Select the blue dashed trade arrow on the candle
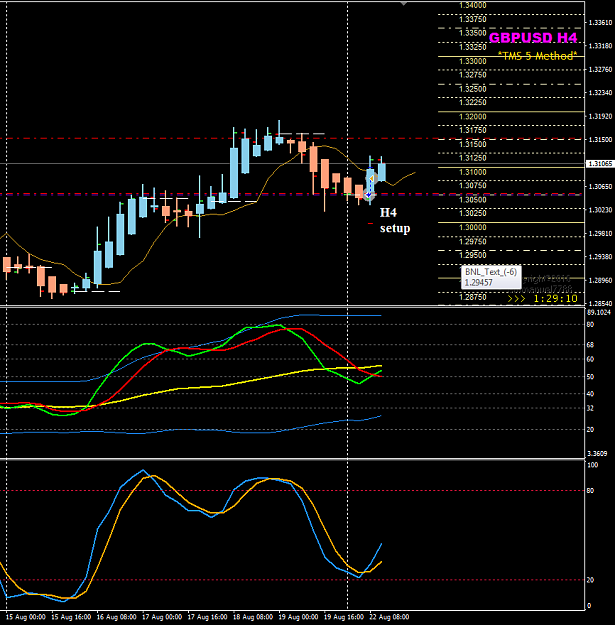 pos(369,186)
